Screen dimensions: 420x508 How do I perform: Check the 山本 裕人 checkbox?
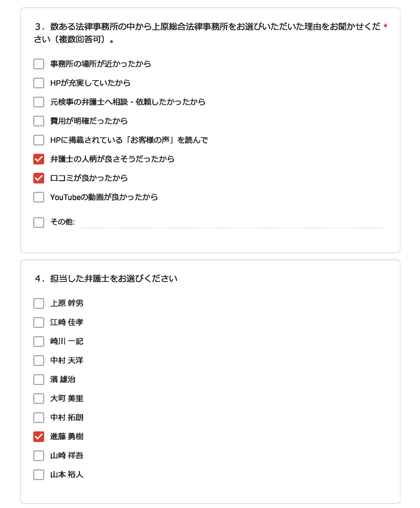[39, 475]
